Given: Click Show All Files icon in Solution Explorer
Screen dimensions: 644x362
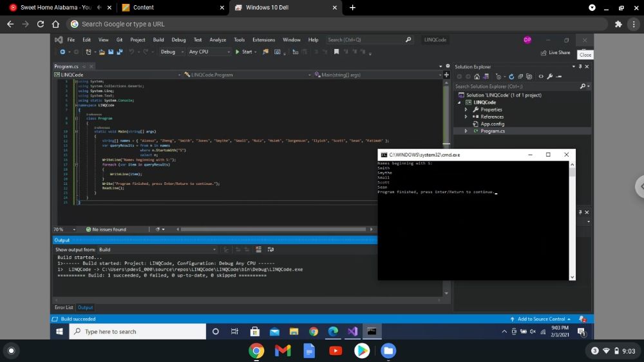Looking at the screenshot, I should coord(529,77).
